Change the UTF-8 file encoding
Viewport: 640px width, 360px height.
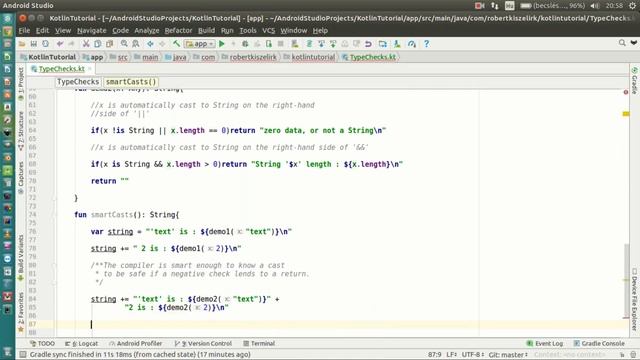(x=473, y=355)
